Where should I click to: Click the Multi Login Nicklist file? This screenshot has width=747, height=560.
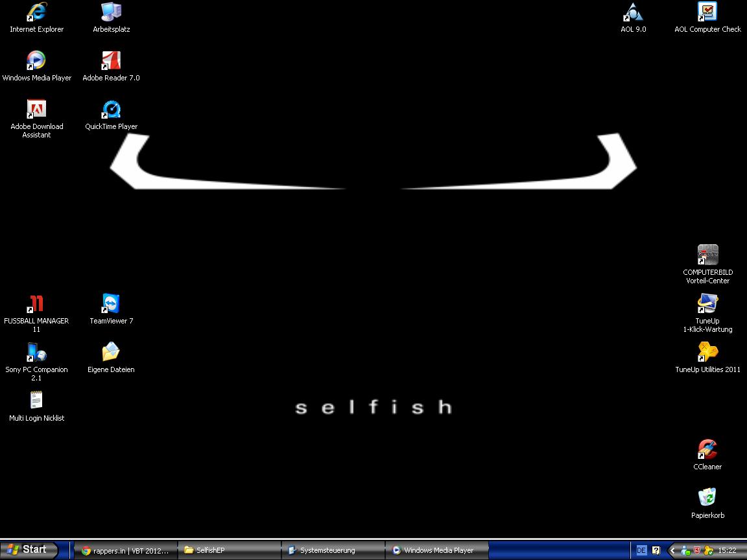36,401
